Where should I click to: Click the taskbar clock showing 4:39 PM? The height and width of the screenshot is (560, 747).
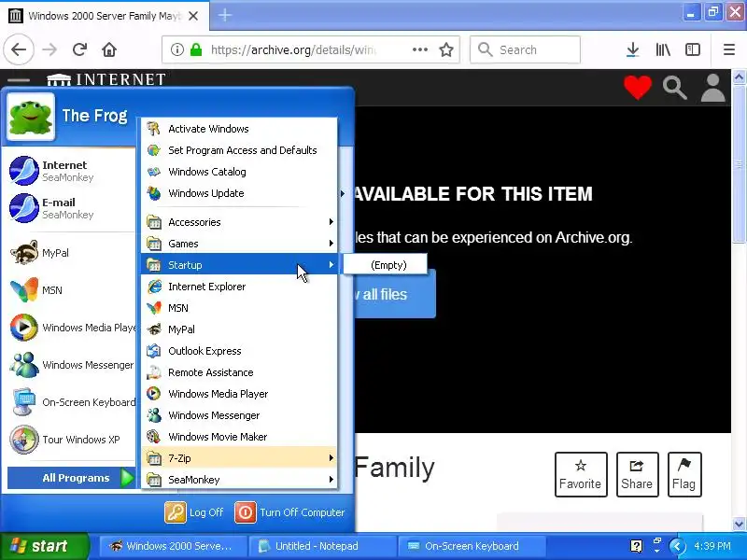tap(712, 546)
